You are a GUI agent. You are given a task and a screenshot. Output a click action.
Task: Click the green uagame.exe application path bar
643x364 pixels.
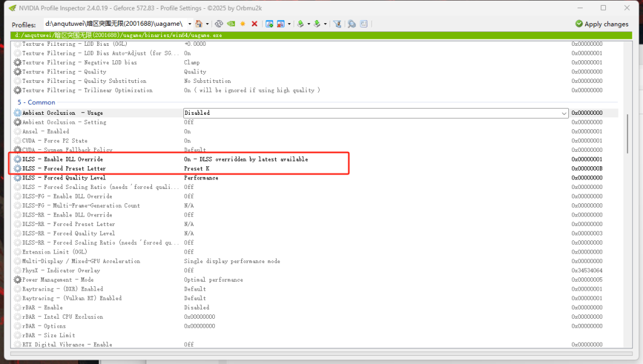(321, 35)
